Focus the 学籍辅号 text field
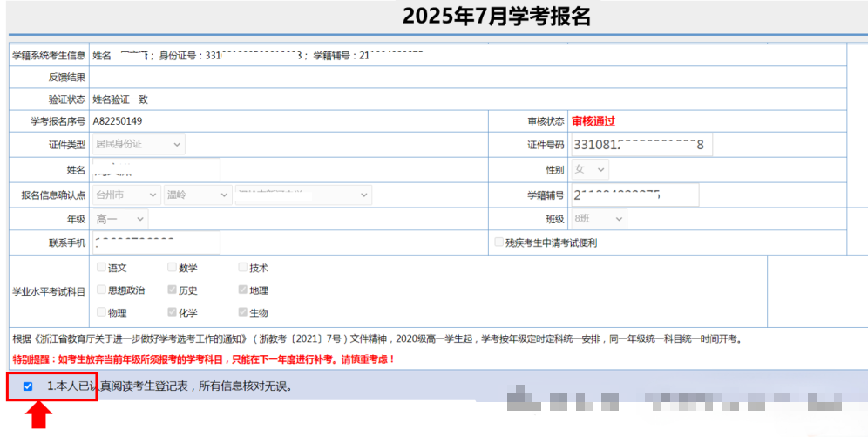The width and height of the screenshot is (868, 437). (x=634, y=195)
